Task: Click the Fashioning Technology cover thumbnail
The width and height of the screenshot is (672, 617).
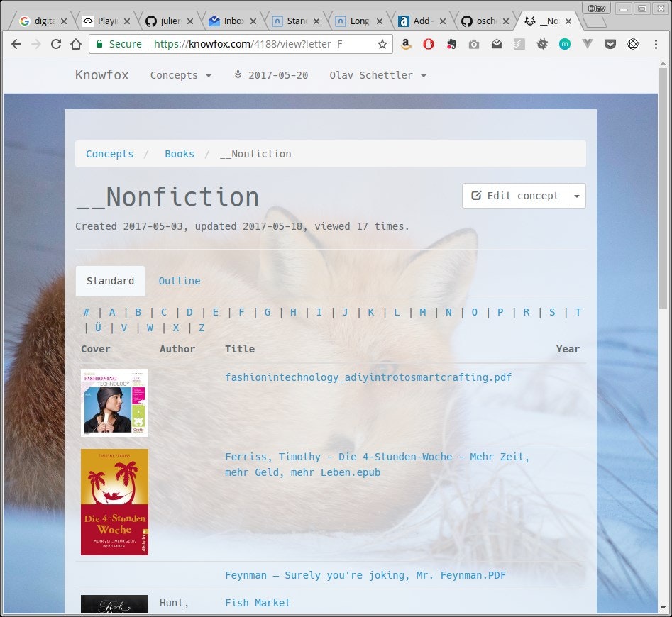Action: point(114,404)
